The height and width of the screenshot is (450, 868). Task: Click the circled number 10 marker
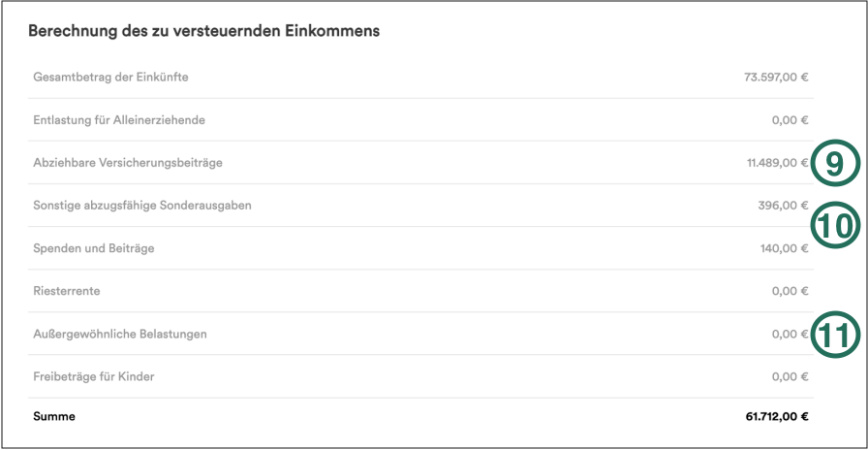coord(834,225)
